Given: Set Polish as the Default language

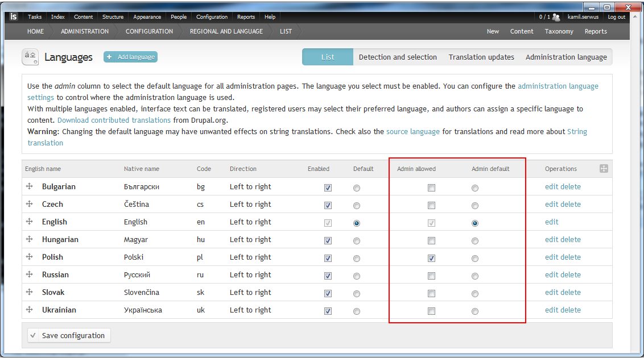Looking at the screenshot, I should point(357,259).
